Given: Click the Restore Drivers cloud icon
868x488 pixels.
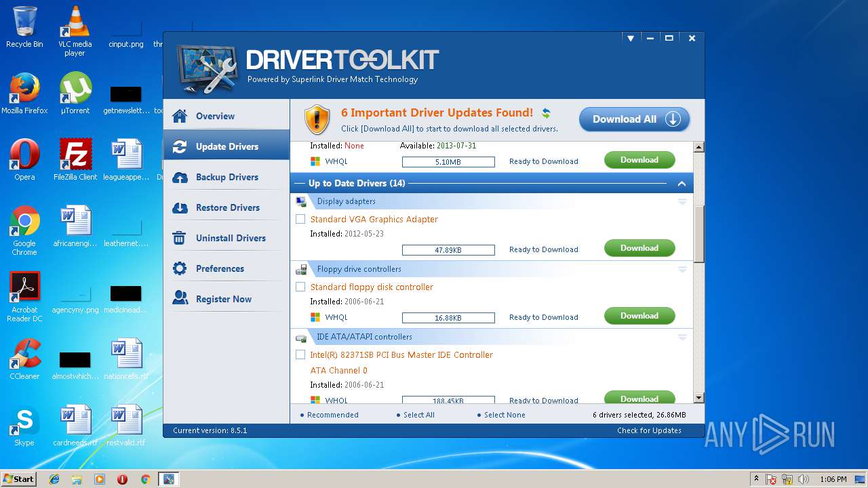Looking at the screenshot, I should [x=180, y=207].
